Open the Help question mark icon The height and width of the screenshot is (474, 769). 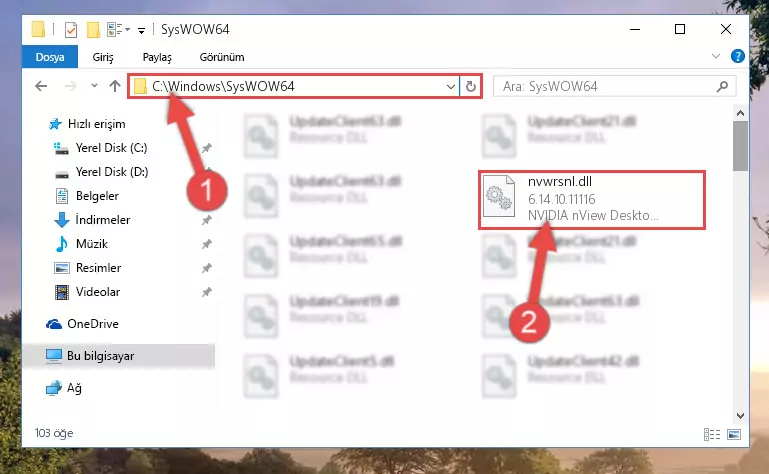click(737, 56)
